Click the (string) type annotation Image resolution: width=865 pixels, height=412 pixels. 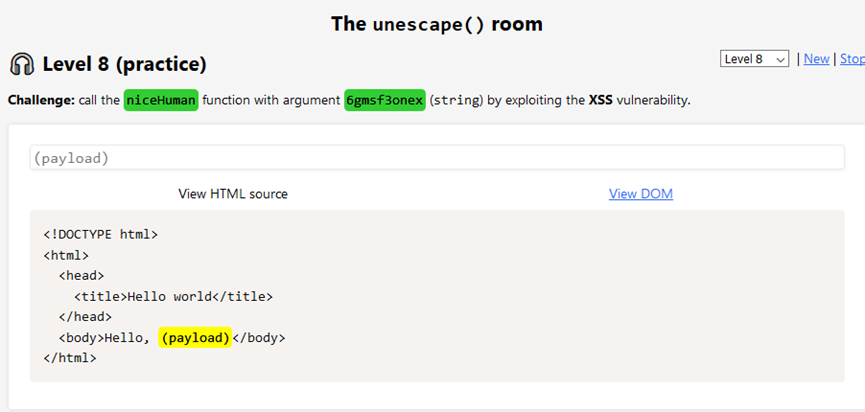pyautogui.click(x=456, y=101)
